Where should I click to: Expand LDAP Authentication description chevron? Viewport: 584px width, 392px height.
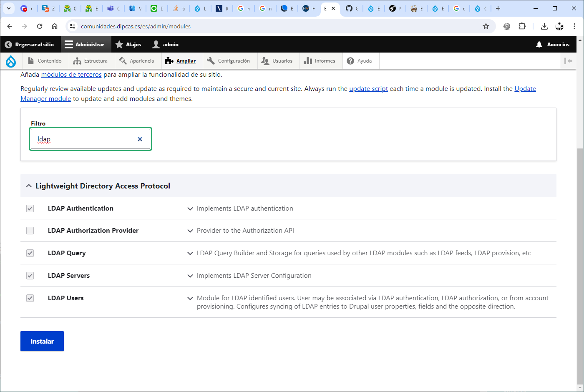click(190, 209)
